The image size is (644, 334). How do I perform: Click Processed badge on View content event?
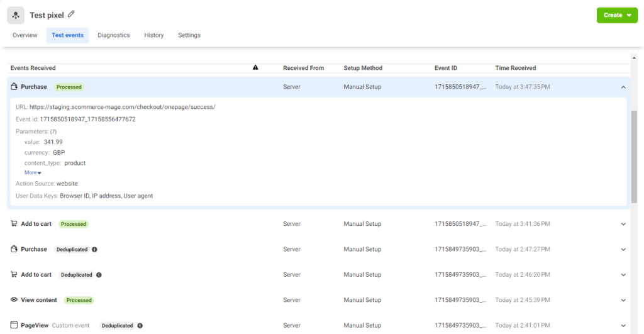[79, 300]
